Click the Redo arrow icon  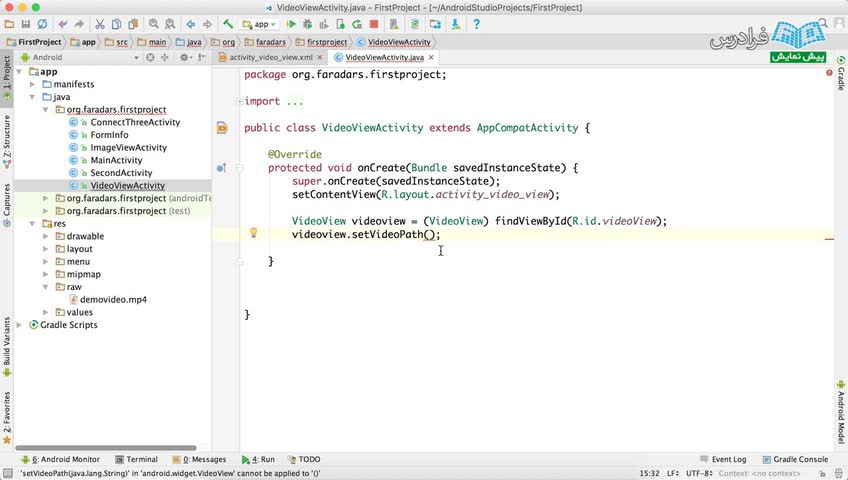80,24
